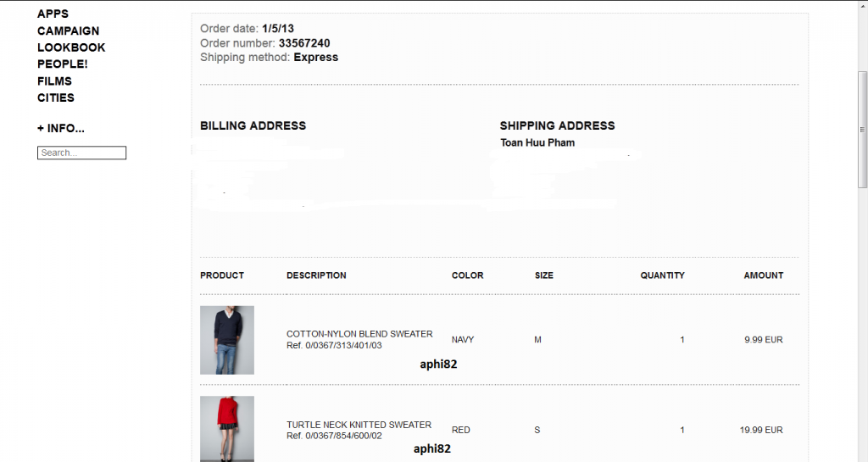Click the navy sweater product thumbnail
Screen dimensions: 868x462
226,340
